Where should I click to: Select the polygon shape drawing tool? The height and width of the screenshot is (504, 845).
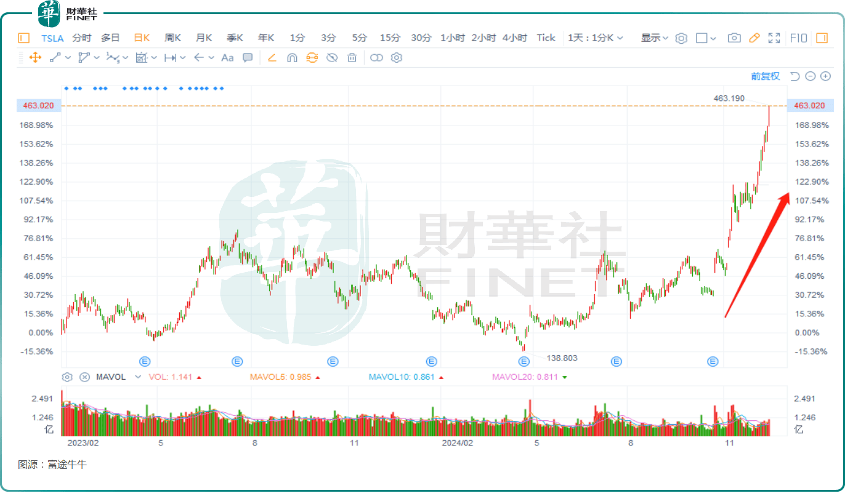(x=83, y=58)
